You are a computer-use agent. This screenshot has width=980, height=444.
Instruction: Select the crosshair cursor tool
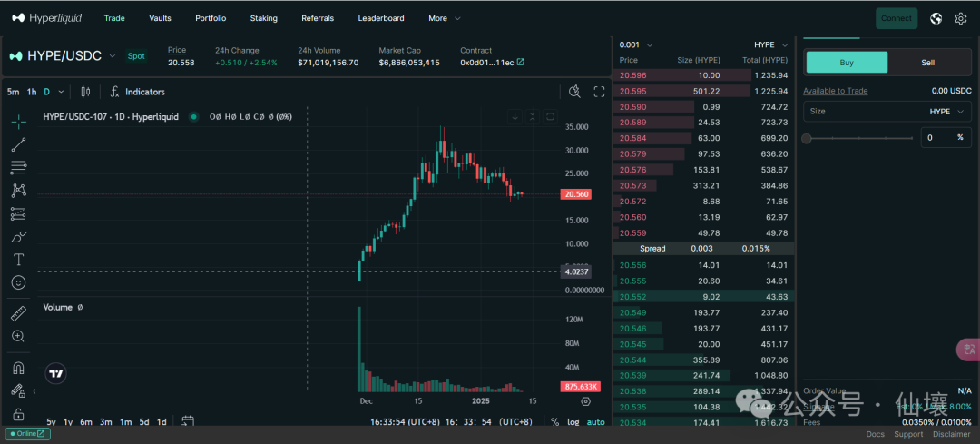(19, 122)
